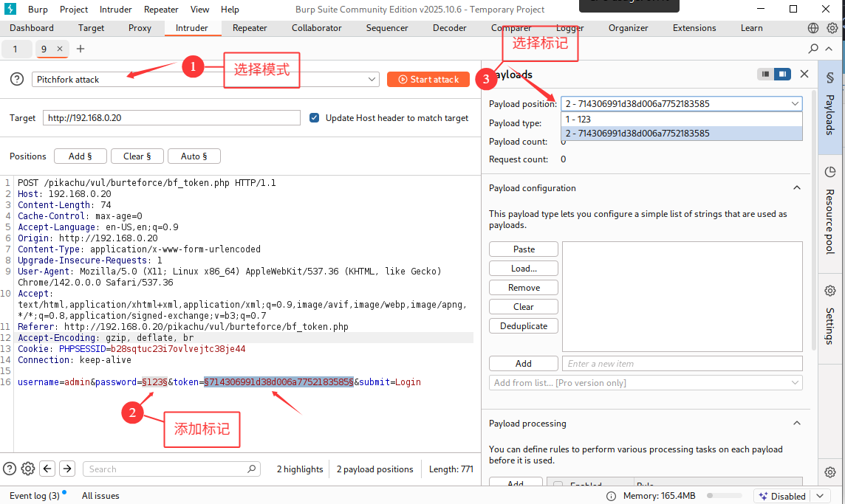Close Intruder tab 9
Image resolution: width=845 pixels, height=504 pixels.
click(60, 49)
